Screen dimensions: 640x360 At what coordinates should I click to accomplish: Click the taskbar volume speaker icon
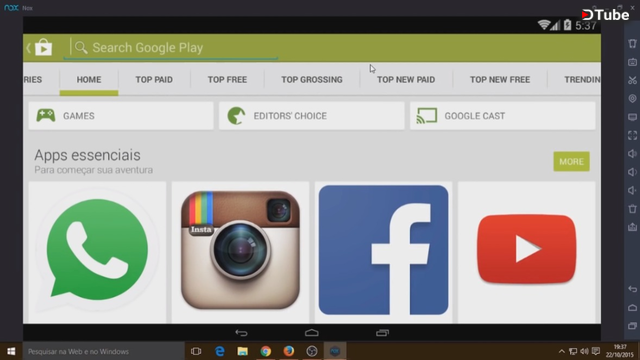[x=584, y=351]
